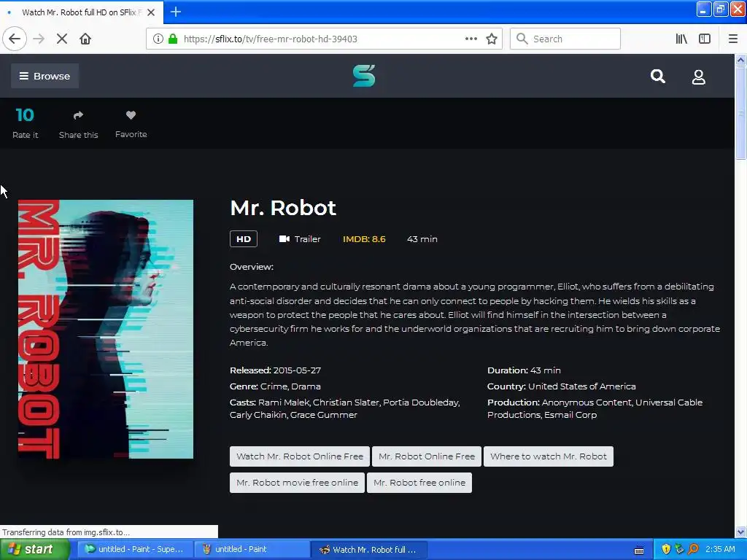Play the Trailer camera link

pos(300,239)
